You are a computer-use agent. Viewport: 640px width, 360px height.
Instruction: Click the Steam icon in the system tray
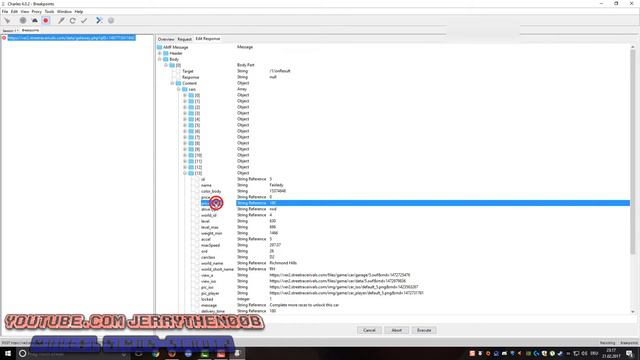pyautogui.click(x=560, y=353)
